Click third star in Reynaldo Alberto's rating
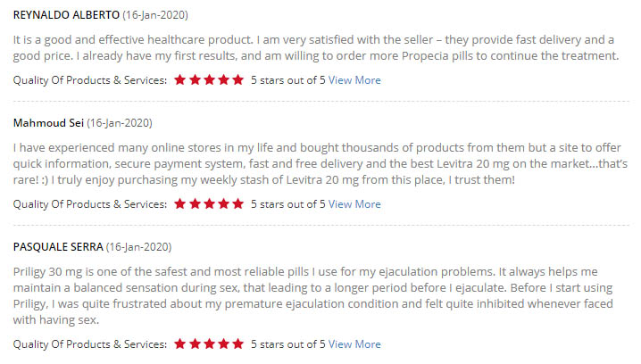Screen dimensions: 641x364 click(x=209, y=80)
